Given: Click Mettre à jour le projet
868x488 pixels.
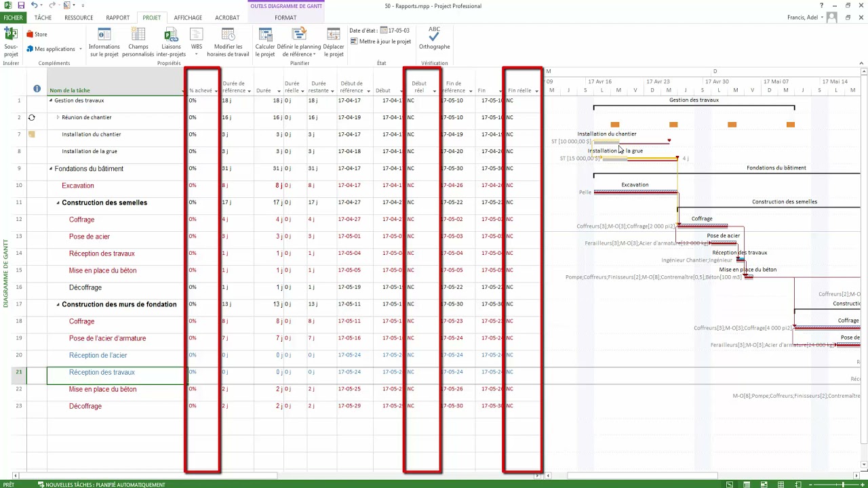Looking at the screenshot, I should [380, 41].
